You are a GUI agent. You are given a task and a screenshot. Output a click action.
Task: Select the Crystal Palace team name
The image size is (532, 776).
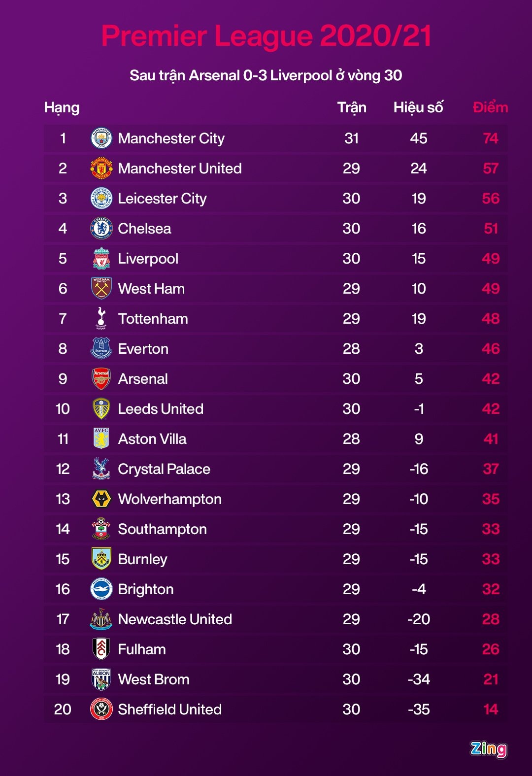coord(164,469)
